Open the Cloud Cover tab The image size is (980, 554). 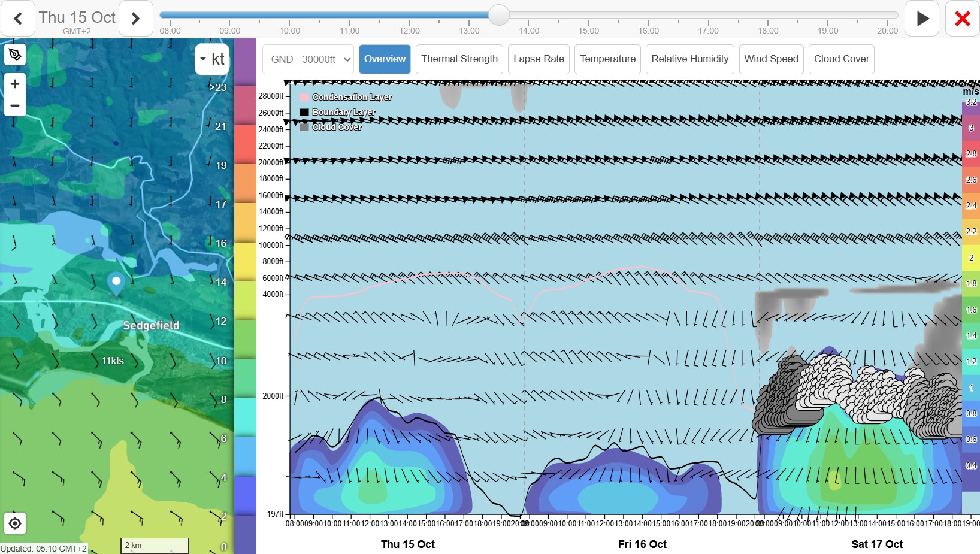(x=841, y=59)
